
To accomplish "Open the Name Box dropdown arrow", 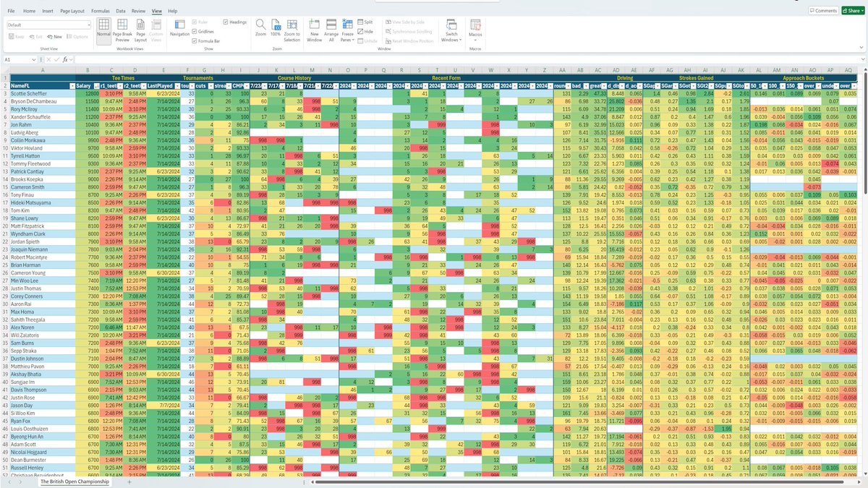I will (34, 59).
